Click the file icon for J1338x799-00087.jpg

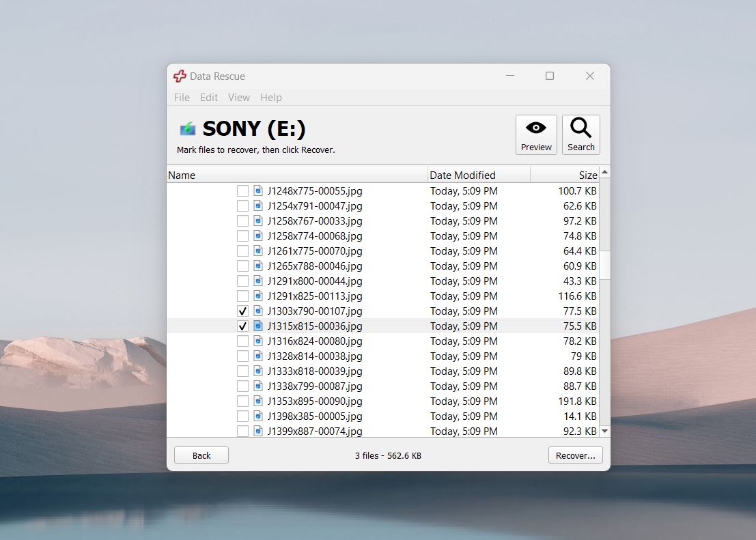258,386
